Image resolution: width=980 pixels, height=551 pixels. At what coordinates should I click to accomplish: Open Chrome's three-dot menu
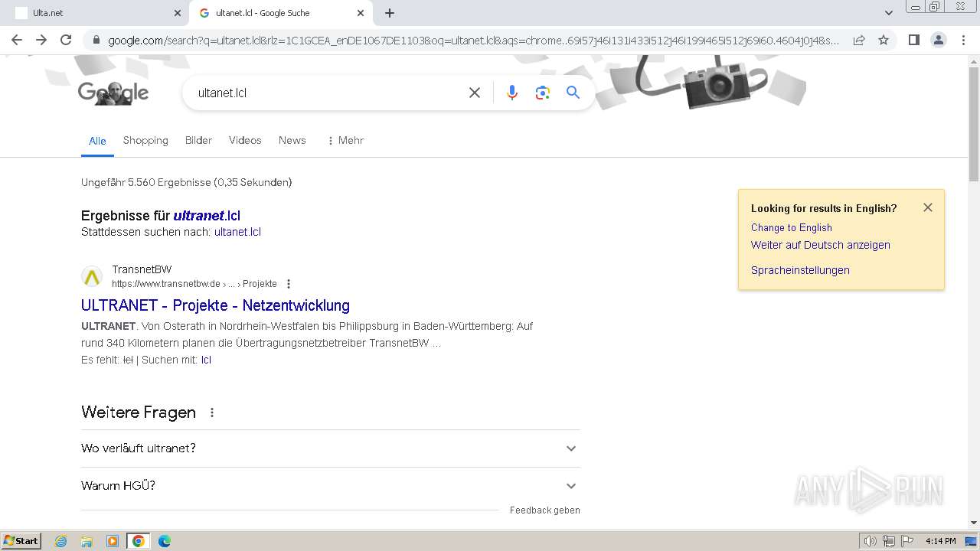pos(962,40)
